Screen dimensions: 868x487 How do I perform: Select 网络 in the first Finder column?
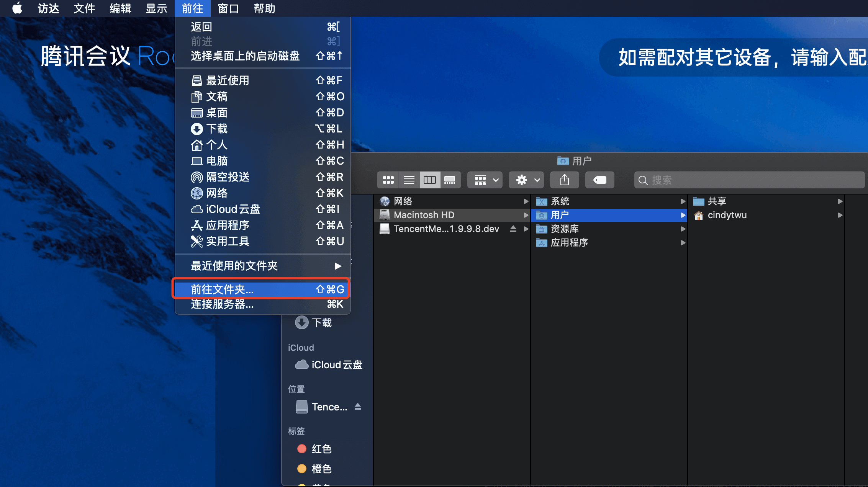(452, 201)
